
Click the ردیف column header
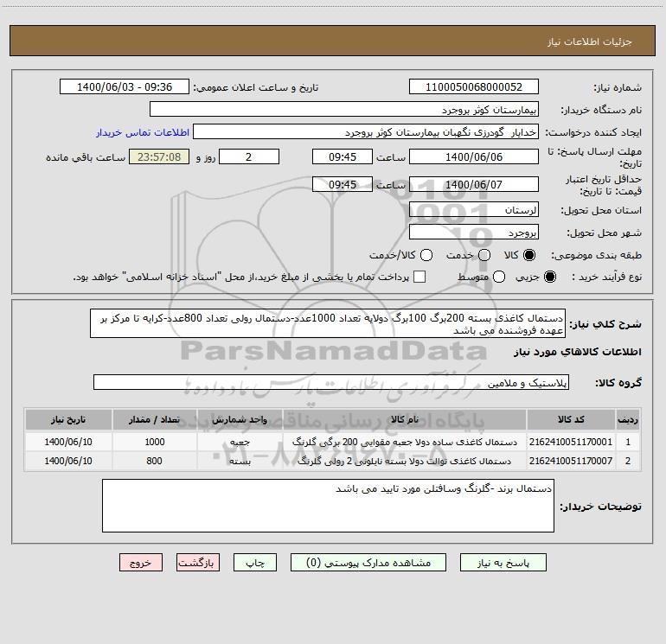click(x=628, y=419)
